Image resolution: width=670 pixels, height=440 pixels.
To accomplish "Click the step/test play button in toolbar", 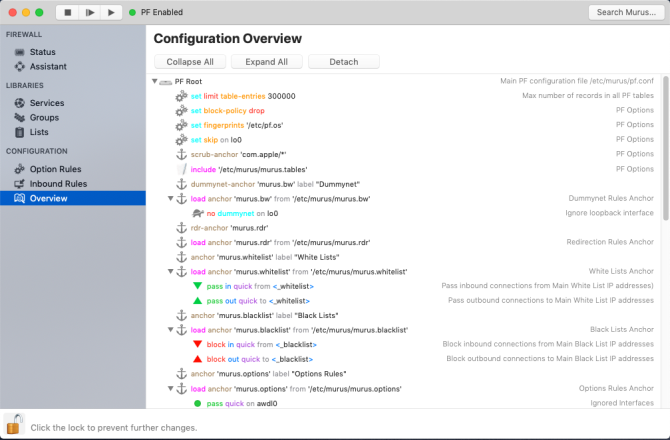I will pyautogui.click(x=90, y=12).
